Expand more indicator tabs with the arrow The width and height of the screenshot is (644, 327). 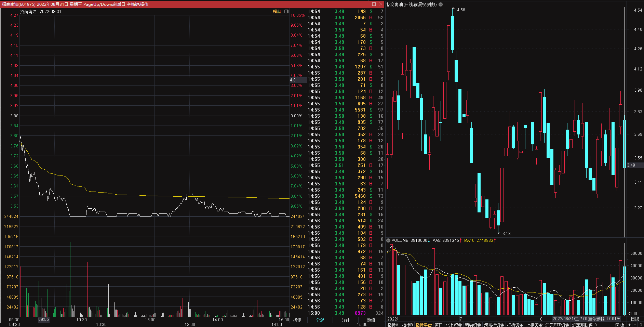(x=596, y=325)
